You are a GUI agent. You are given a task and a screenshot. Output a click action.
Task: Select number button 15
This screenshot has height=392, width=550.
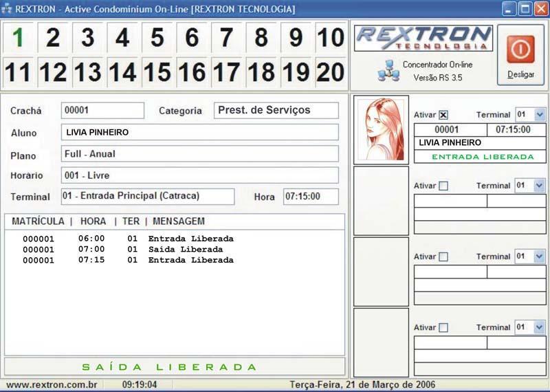pos(157,72)
